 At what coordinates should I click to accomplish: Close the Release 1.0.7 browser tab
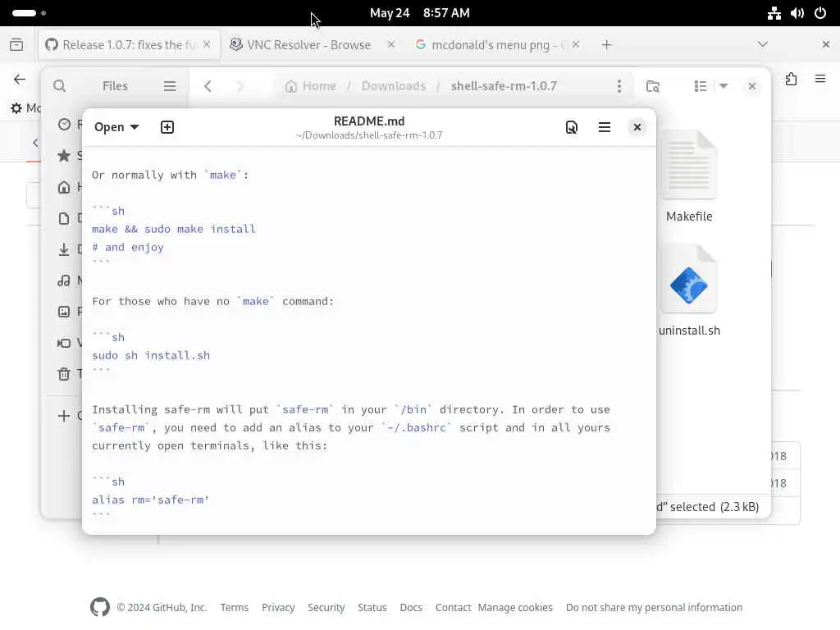coord(207,44)
